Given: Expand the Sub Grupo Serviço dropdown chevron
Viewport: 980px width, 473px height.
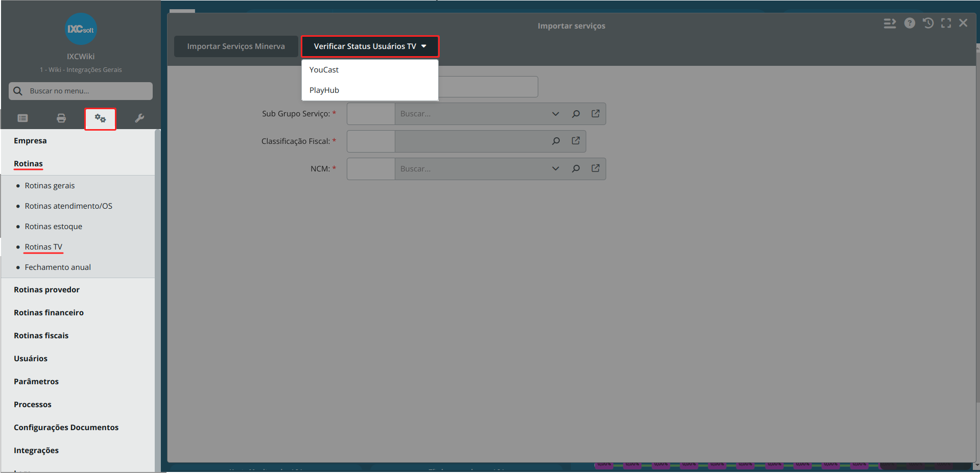Looking at the screenshot, I should pyautogui.click(x=556, y=114).
